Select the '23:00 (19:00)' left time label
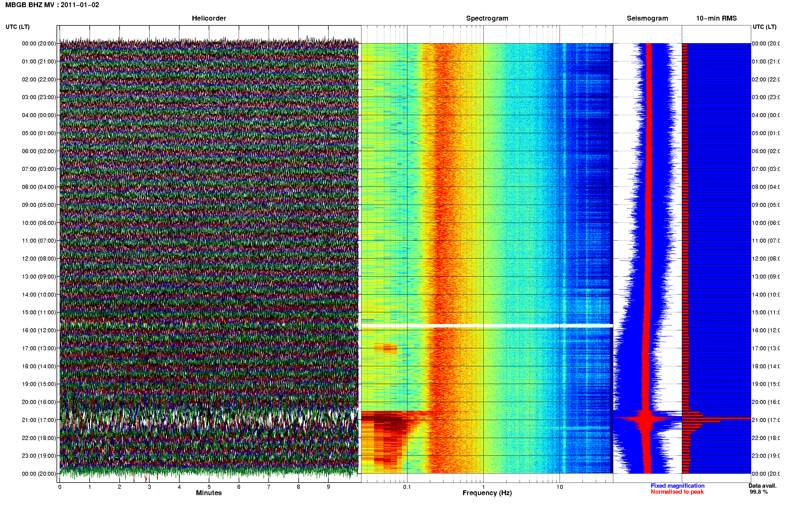 click(39, 456)
